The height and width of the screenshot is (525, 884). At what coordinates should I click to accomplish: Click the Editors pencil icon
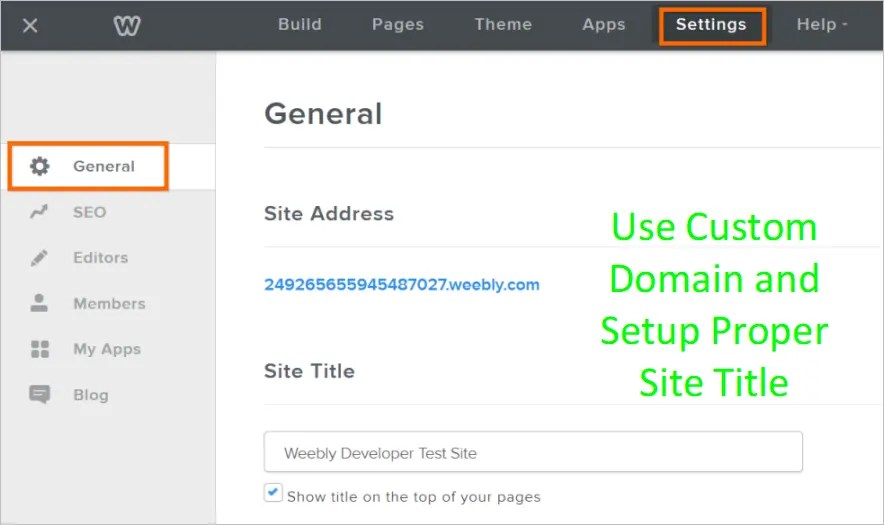[39, 258]
